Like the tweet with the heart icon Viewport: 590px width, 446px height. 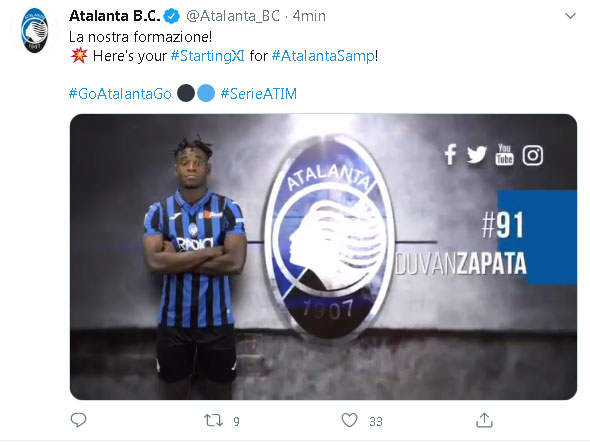(x=349, y=420)
